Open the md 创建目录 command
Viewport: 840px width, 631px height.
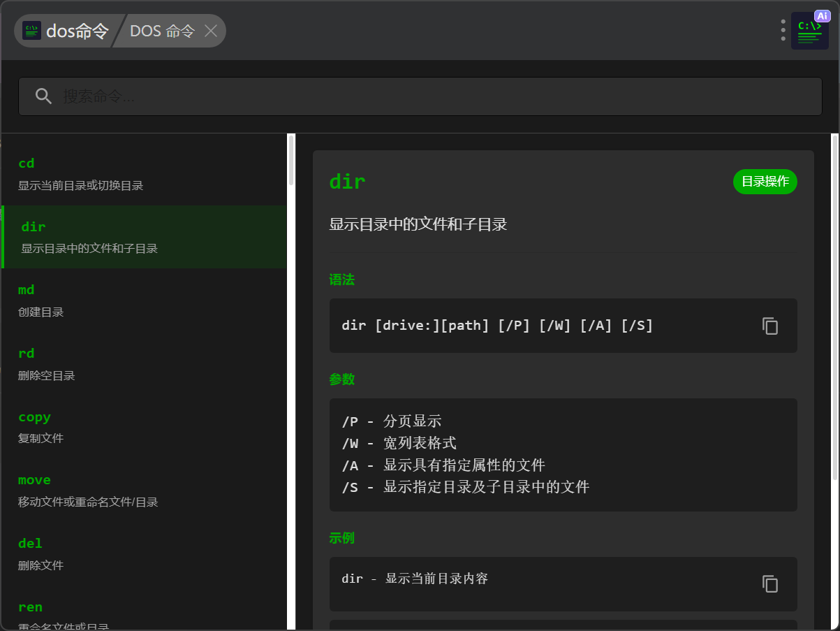click(x=143, y=300)
